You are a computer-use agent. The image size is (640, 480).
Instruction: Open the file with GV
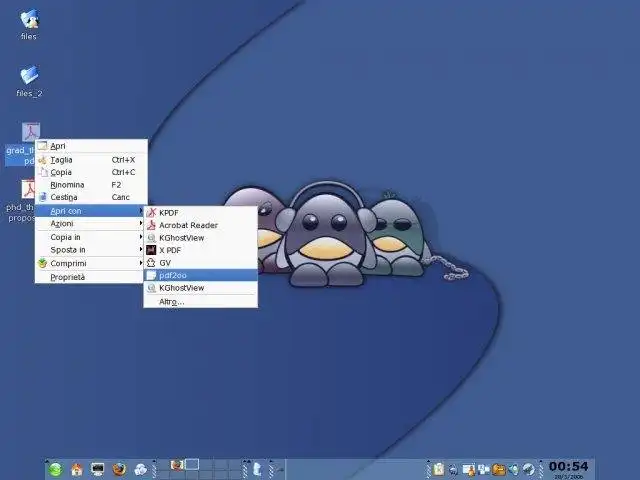pos(201,263)
